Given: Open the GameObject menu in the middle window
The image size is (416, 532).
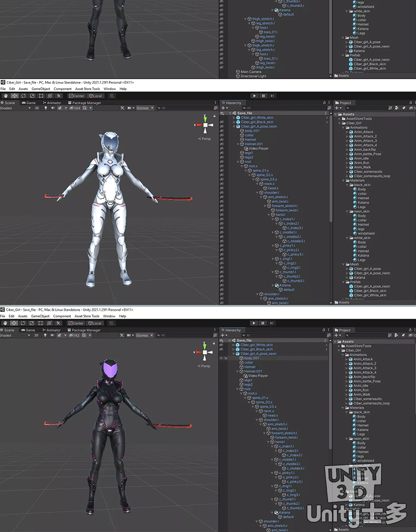Looking at the screenshot, I should [40, 89].
